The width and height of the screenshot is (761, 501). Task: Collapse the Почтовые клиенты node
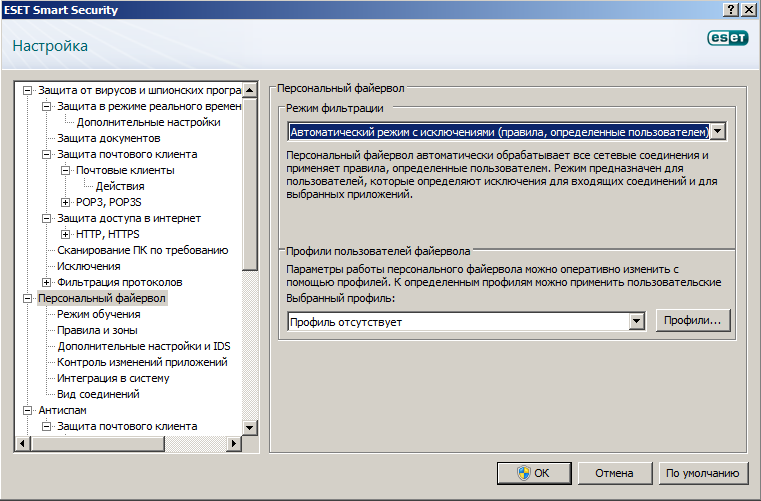point(66,170)
